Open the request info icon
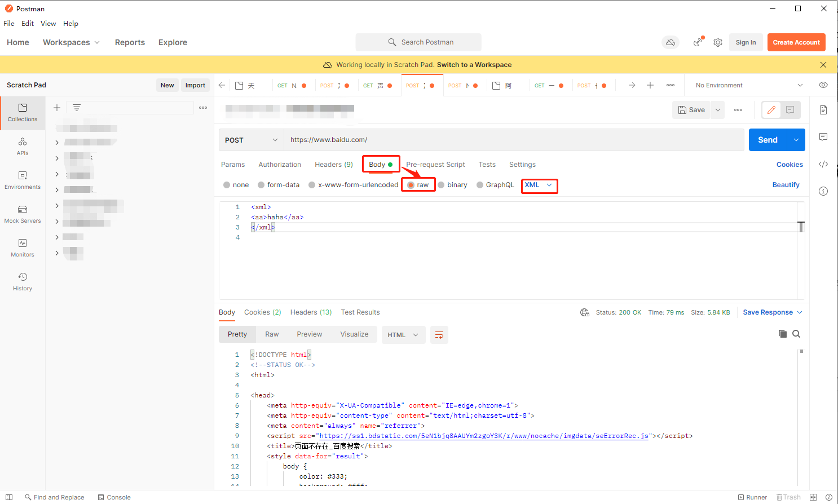 coord(823,191)
